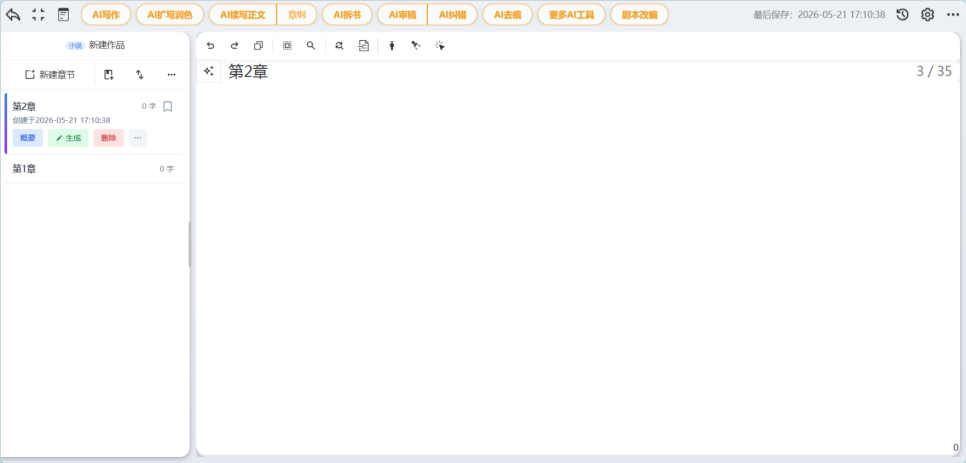Open the chapter list overflow menu
This screenshot has width=966, height=463.
(171, 74)
